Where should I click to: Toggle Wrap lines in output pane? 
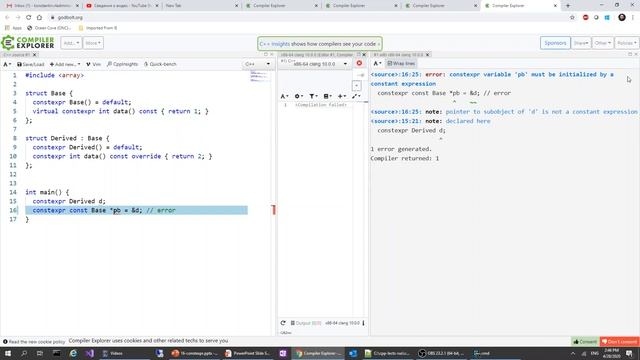tap(401, 64)
